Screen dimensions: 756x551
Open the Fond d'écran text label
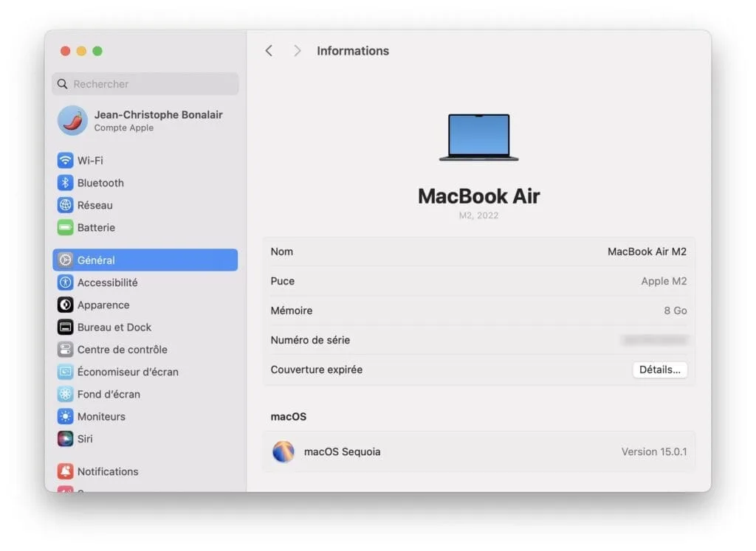[109, 394]
